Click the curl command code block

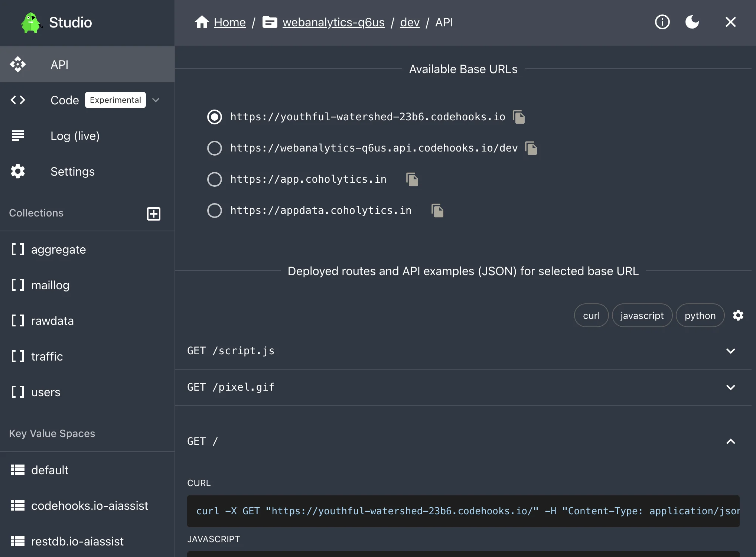coord(463,511)
